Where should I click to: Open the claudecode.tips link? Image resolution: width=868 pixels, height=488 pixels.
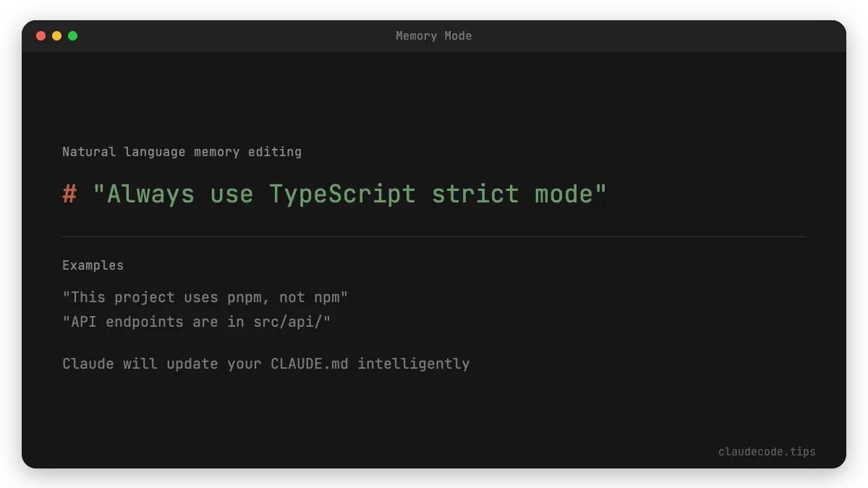pyautogui.click(x=766, y=452)
